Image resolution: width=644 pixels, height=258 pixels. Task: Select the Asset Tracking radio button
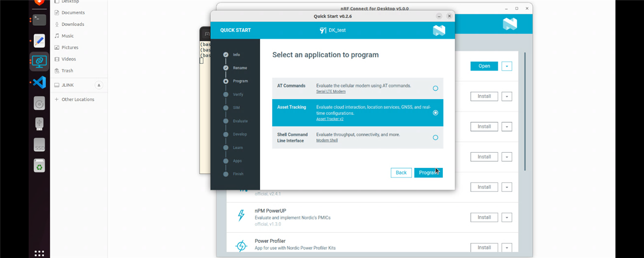click(435, 113)
